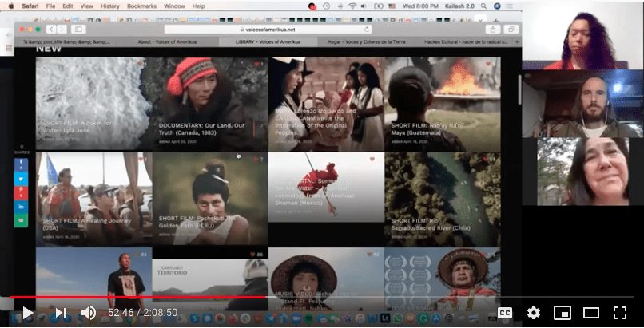Open Notification Center in the menu bar

[510, 6]
